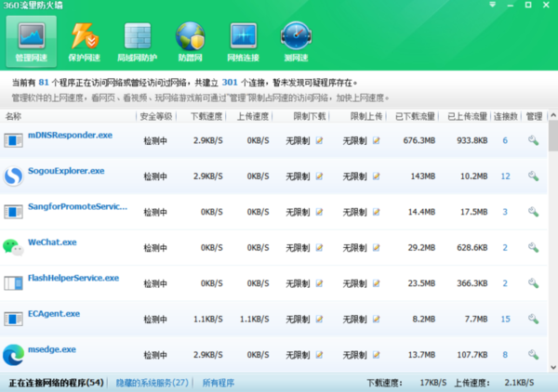
Task: Edit upload limit for msedge.exe
Action: [376, 354]
